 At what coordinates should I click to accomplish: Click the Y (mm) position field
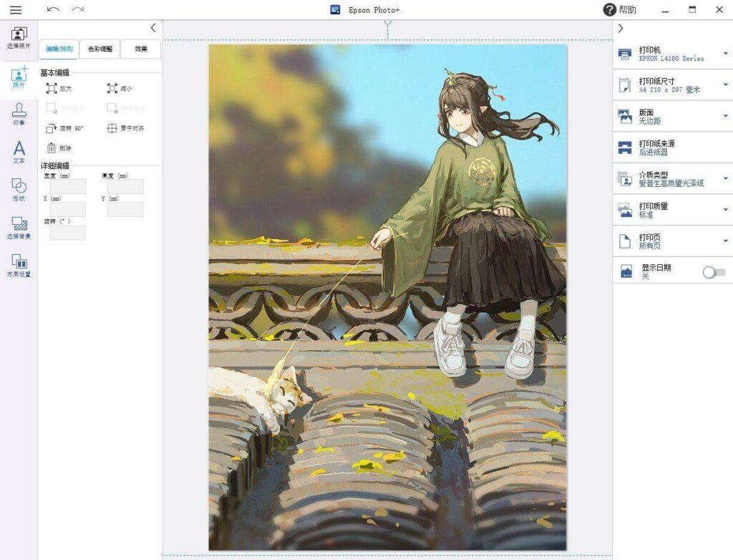126,209
